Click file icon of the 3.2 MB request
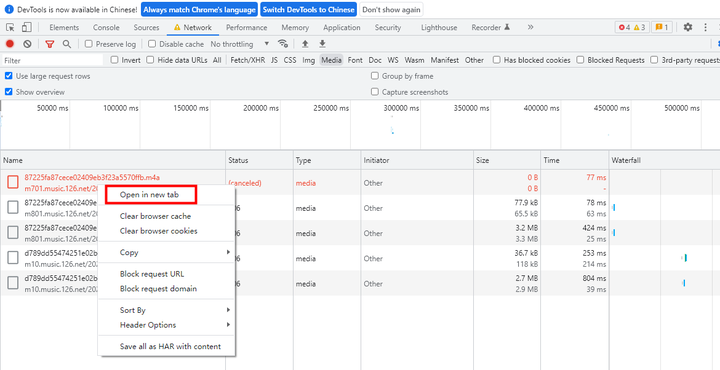 tap(13, 233)
